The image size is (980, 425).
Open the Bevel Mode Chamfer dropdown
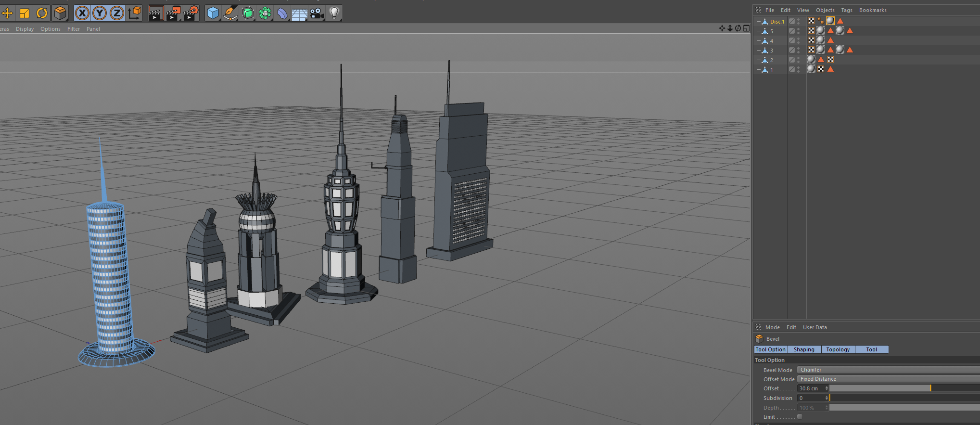coord(888,370)
